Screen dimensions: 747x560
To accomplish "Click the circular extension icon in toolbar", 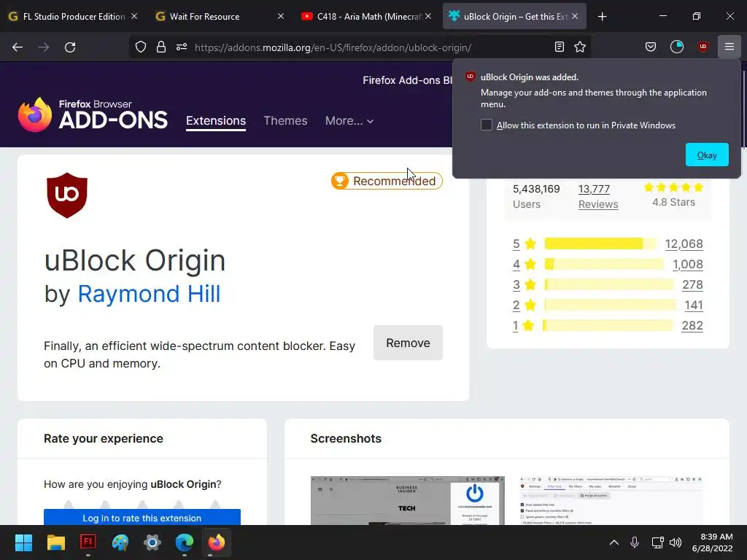I will [677, 47].
